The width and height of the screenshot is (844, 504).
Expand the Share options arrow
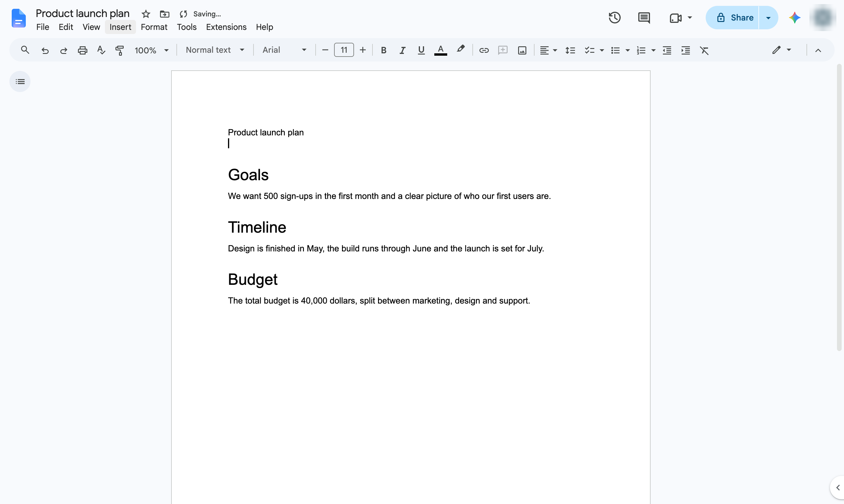click(x=768, y=18)
